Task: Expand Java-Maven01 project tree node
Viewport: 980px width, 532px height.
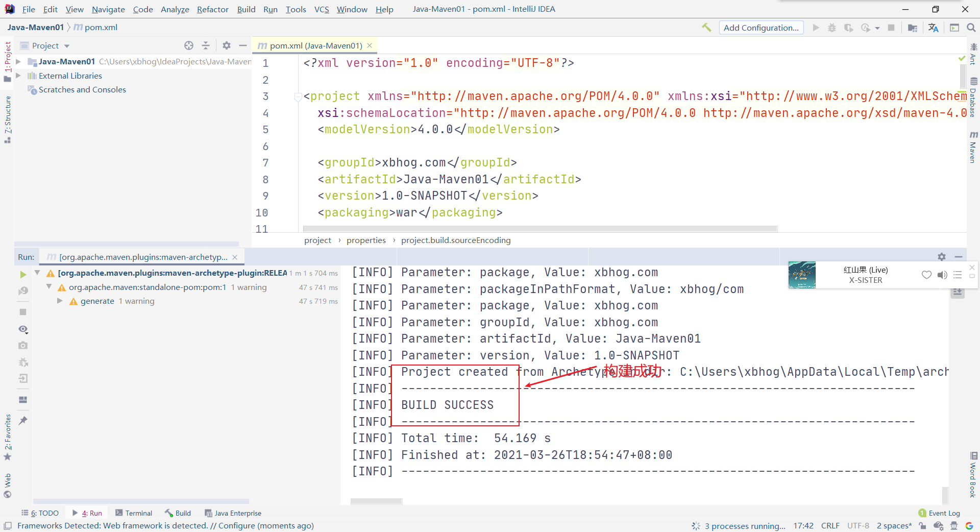Action: (x=18, y=61)
